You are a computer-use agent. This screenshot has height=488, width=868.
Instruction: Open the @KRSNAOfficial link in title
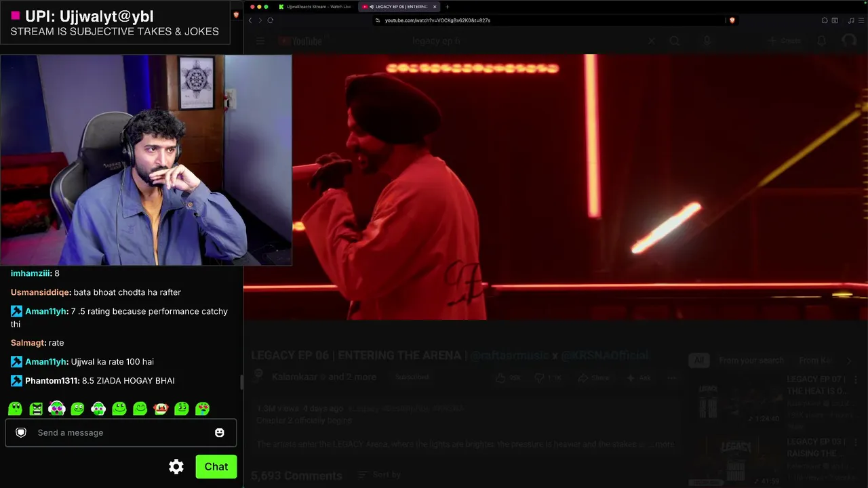(605, 355)
